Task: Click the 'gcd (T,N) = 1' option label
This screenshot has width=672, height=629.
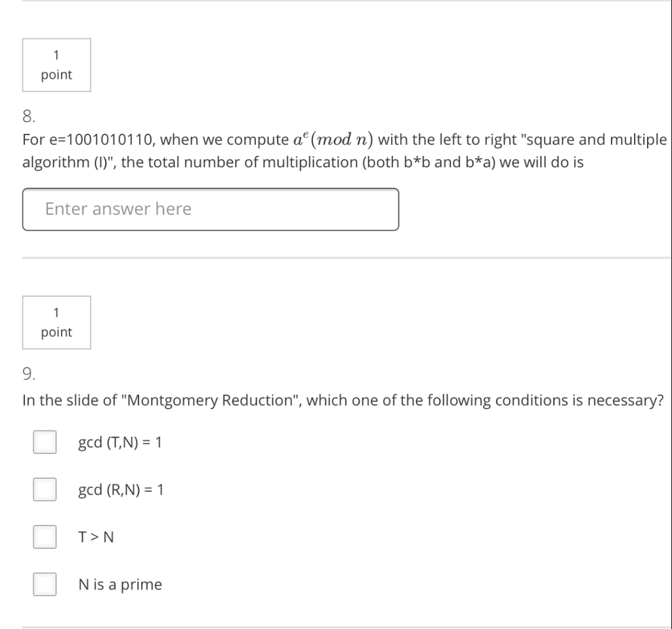Action: click(120, 443)
